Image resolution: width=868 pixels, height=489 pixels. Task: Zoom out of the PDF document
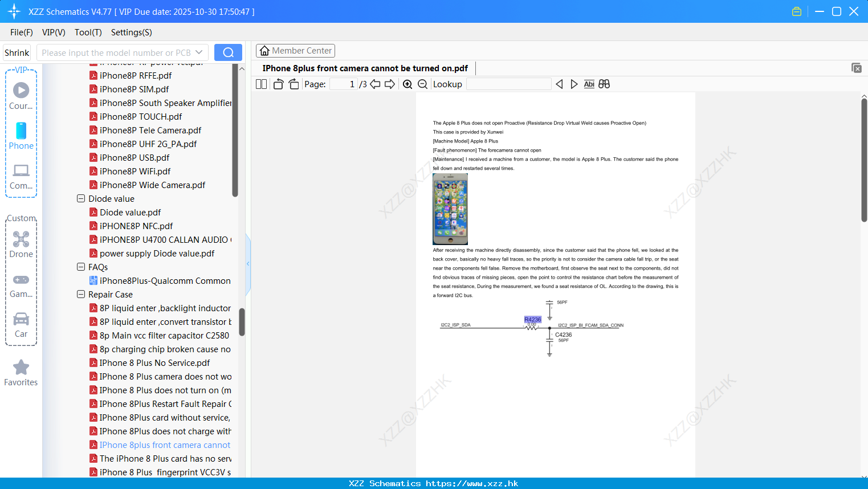tap(423, 84)
